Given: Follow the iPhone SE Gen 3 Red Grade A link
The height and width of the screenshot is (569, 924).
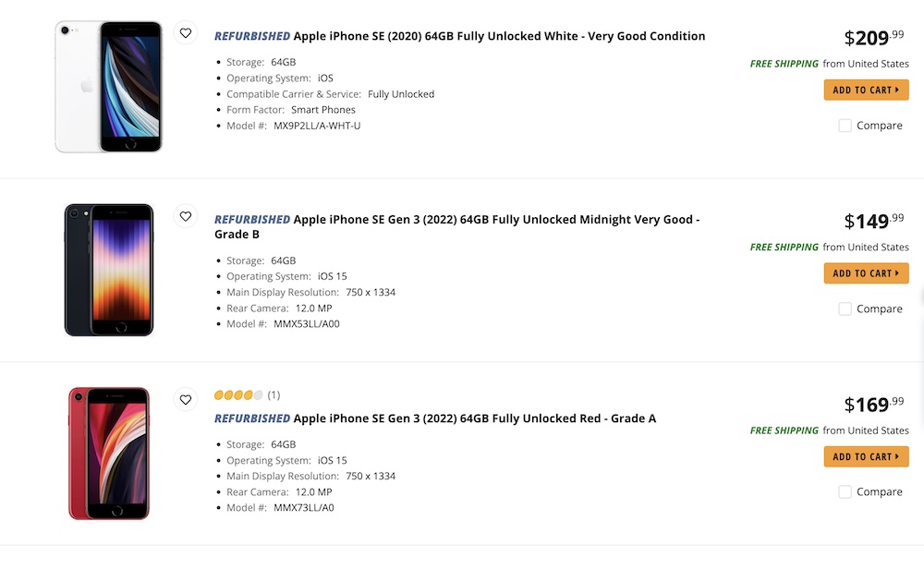Looking at the screenshot, I should (x=474, y=418).
